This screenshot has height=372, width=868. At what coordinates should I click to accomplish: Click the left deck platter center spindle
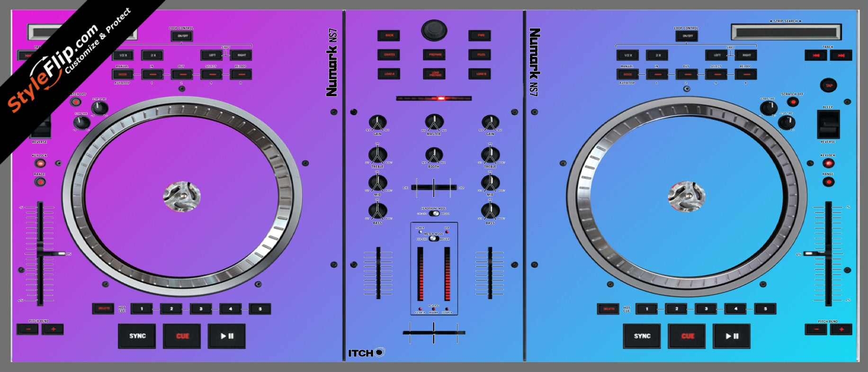pyautogui.click(x=182, y=196)
